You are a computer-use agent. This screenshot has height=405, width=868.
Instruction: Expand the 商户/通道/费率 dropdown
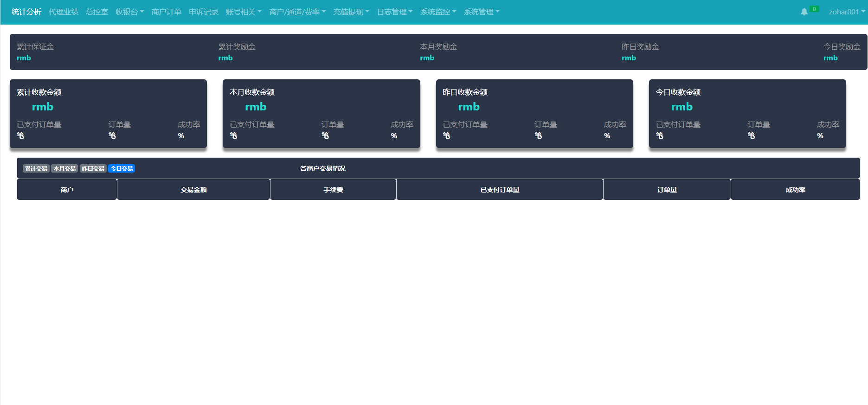[x=297, y=12]
